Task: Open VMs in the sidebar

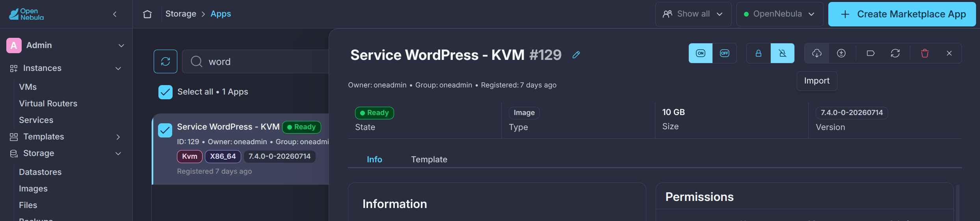Action: [x=28, y=87]
